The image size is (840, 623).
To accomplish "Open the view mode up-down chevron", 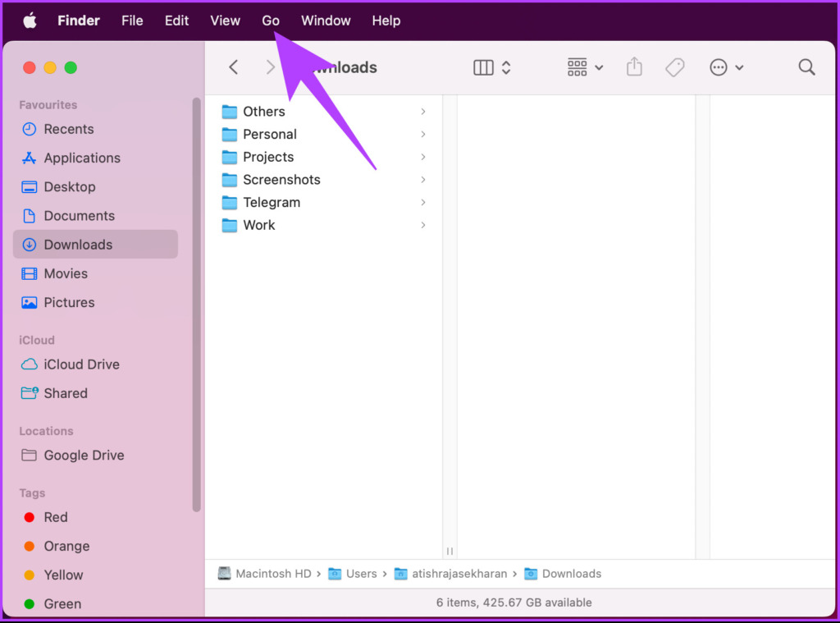I will [x=506, y=67].
